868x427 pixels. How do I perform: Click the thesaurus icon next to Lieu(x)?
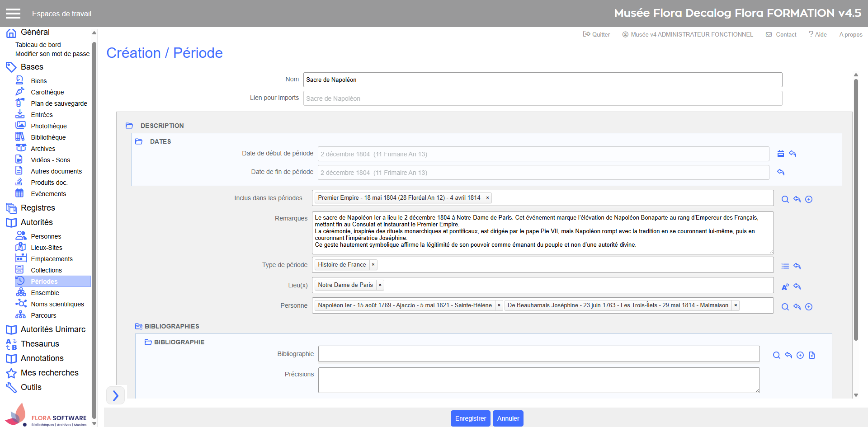785,286
